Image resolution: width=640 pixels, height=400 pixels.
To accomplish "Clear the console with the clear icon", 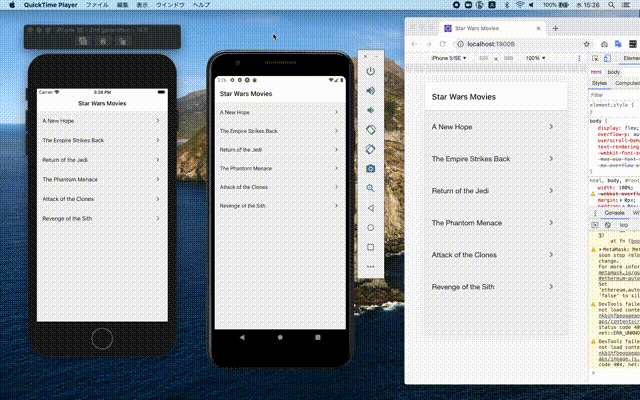I will [x=608, y=225].
